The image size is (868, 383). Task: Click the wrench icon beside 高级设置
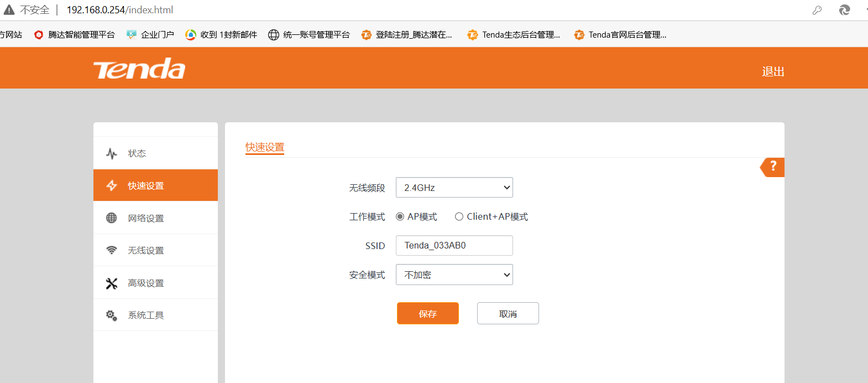click(112, 283)
